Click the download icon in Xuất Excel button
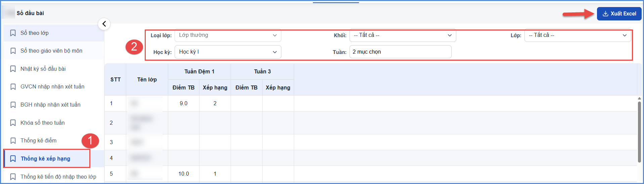Viewport: 644px width, 184px height. click(605, 14)
